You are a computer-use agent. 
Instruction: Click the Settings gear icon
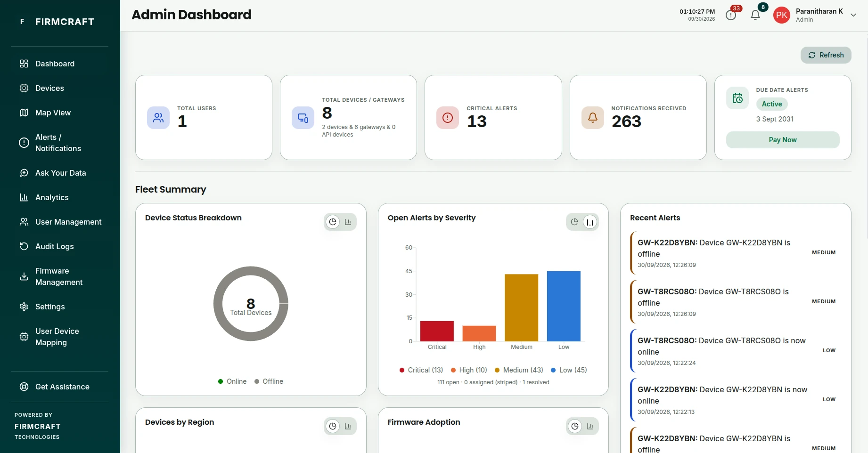[x=24, y=307]
